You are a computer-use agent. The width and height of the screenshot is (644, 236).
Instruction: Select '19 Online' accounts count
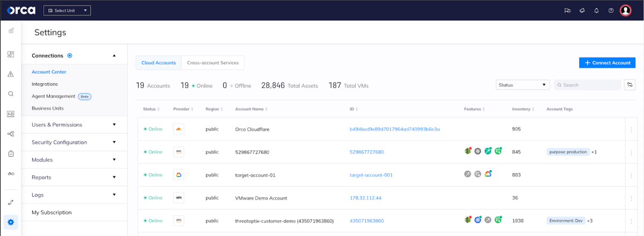196,85
